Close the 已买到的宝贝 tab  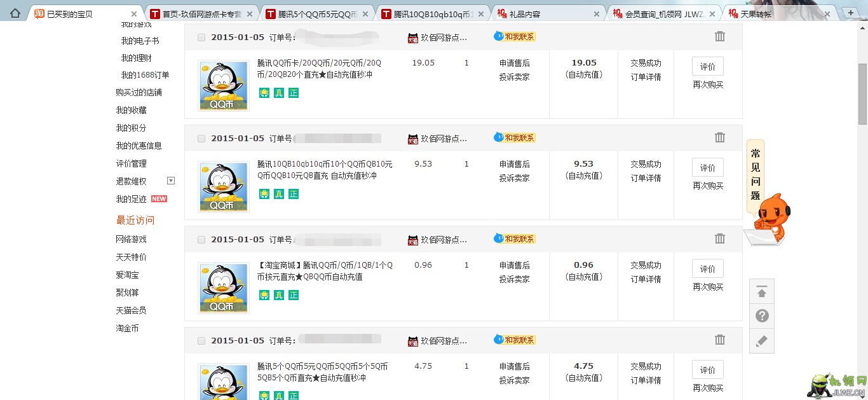[133, 14]
